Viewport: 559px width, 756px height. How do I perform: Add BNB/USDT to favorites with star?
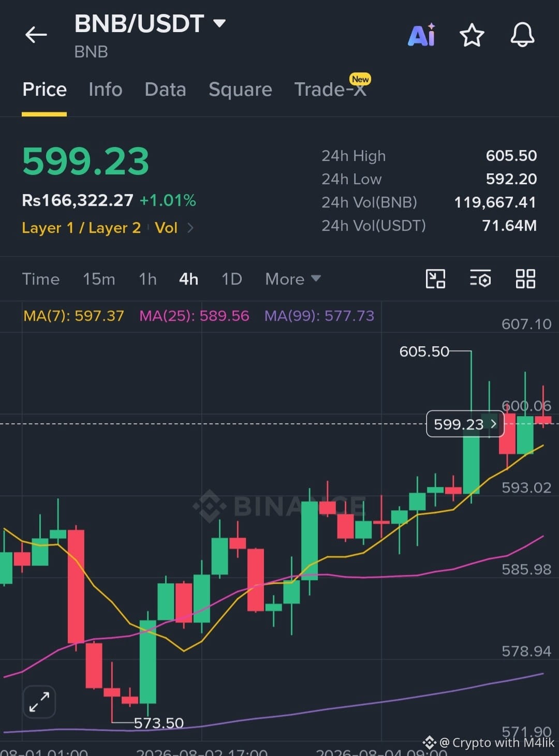point(472,35)
